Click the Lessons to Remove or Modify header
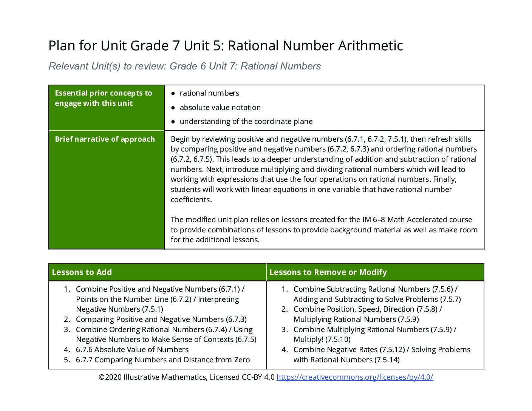This screenshot has height=411, width=532. (375, 272)
